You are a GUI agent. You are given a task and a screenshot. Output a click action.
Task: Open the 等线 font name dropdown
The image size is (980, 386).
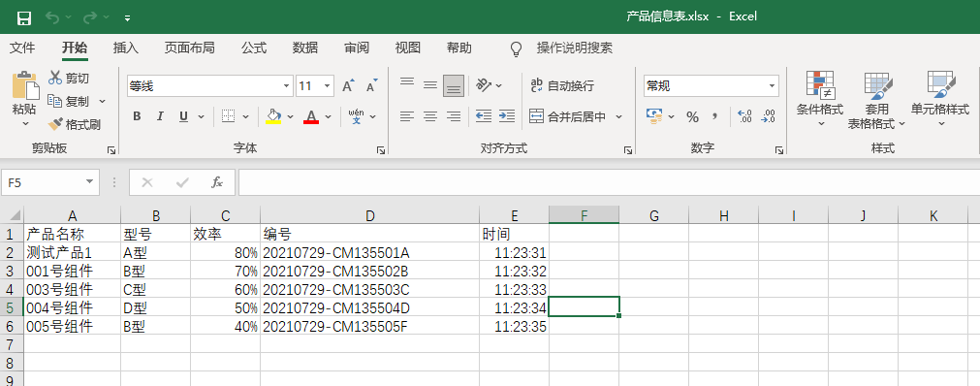point(287,86)
